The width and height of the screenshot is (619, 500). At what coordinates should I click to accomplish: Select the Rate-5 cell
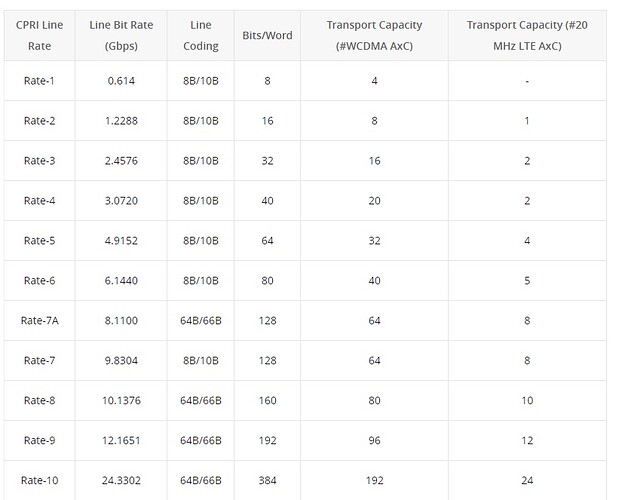point(39,241)
